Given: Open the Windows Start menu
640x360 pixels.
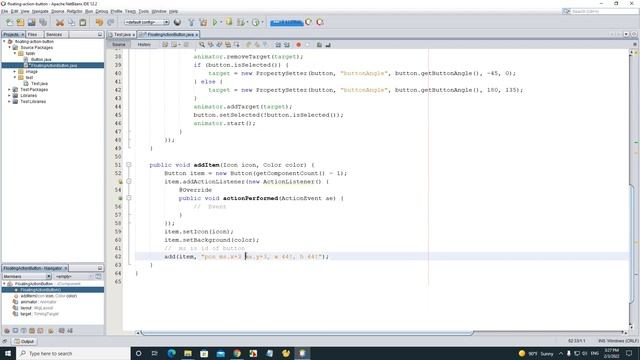Looking at the screenshot, I should [x=8, y=353].
